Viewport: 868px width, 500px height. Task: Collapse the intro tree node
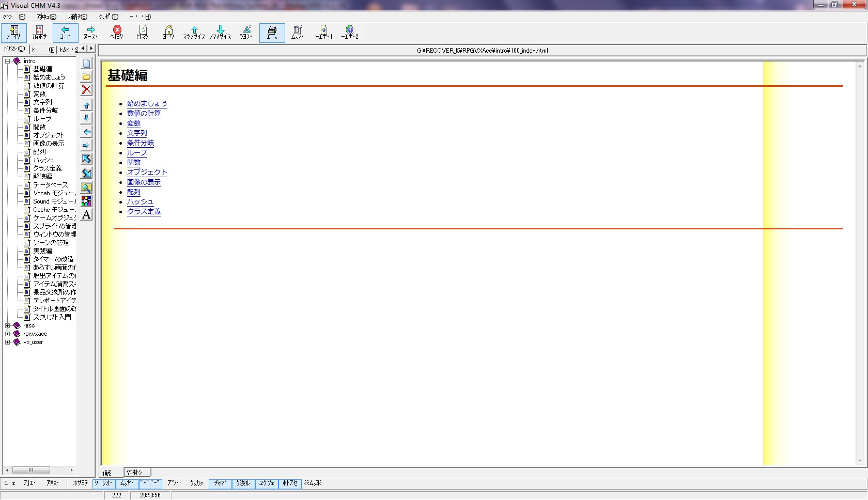(x=8, y=61)
